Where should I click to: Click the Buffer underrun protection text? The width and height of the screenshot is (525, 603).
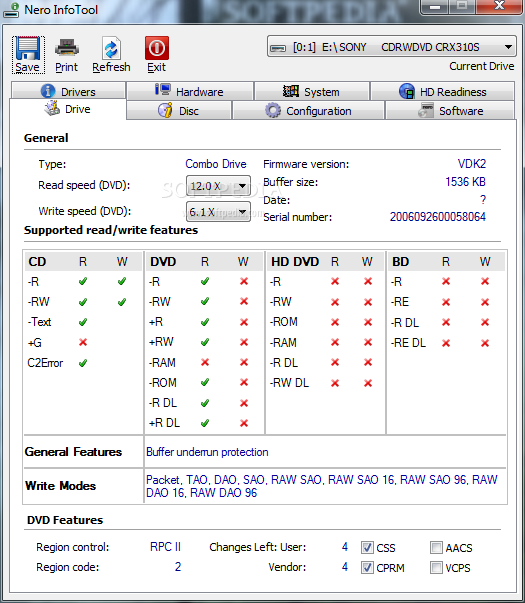click(207, 452)
